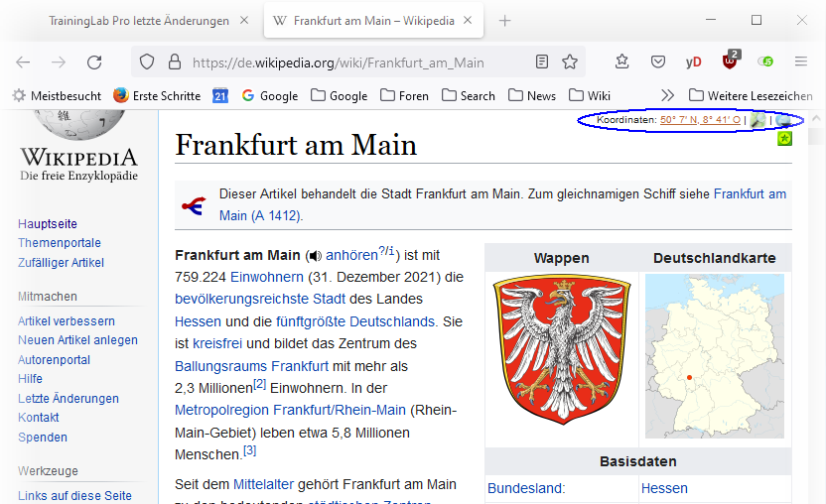Image resolution: width=826 pixels, height=504 pixels.
Task: Toggle the green switch extension icon
Action: (765, 62)
